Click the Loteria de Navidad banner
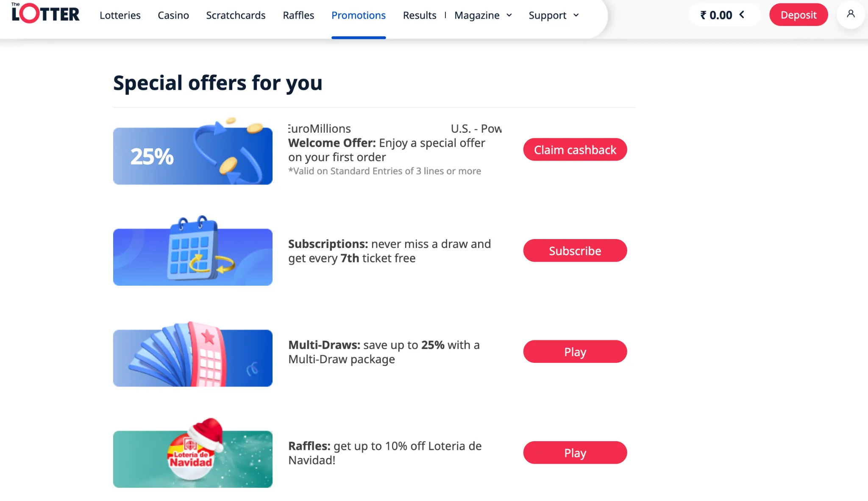 (193, 459)
